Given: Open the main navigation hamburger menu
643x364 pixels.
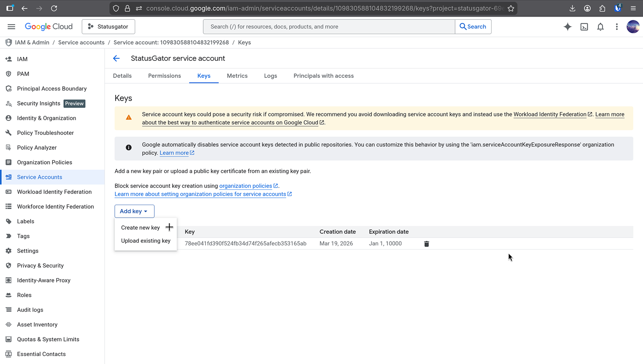Looking at the screenshot, I should point(11,27).
